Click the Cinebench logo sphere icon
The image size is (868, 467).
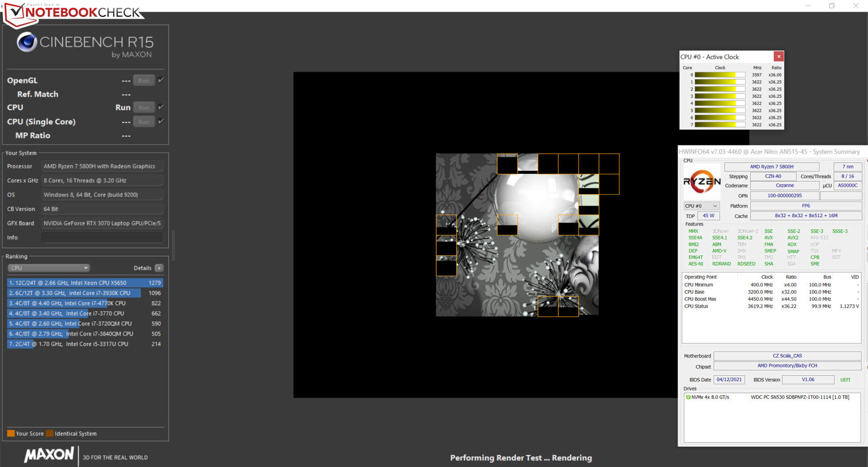27,42
